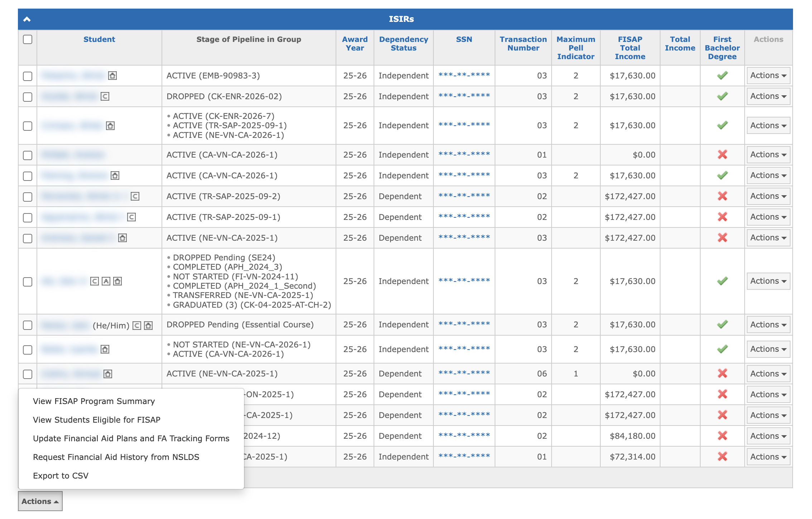
Task: Close the bottom-left Actions menu button
Action: (40, 501)
